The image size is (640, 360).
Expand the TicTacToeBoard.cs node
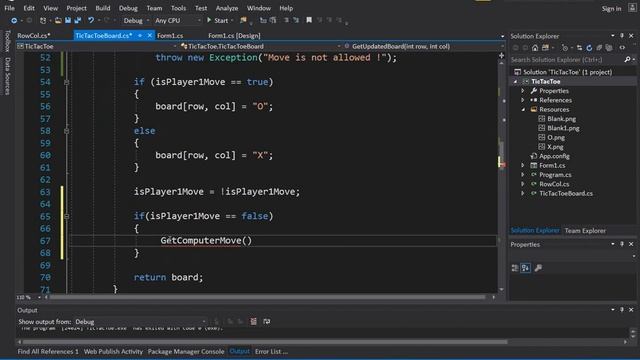click(523, 193)
